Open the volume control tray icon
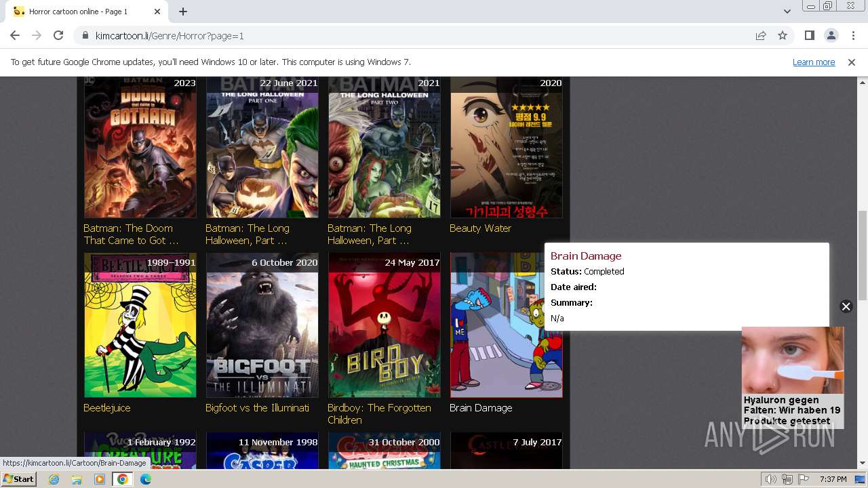Screen dimensions: 868x488 tap(771, 479)
